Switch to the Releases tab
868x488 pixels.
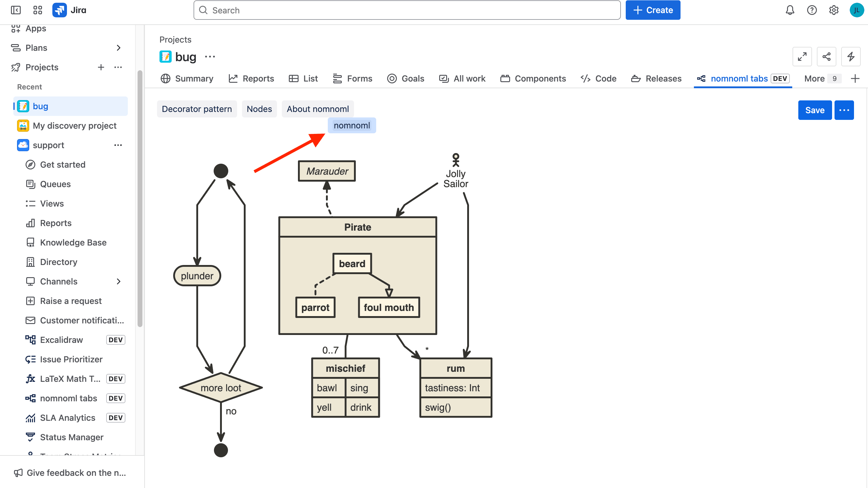656,79
